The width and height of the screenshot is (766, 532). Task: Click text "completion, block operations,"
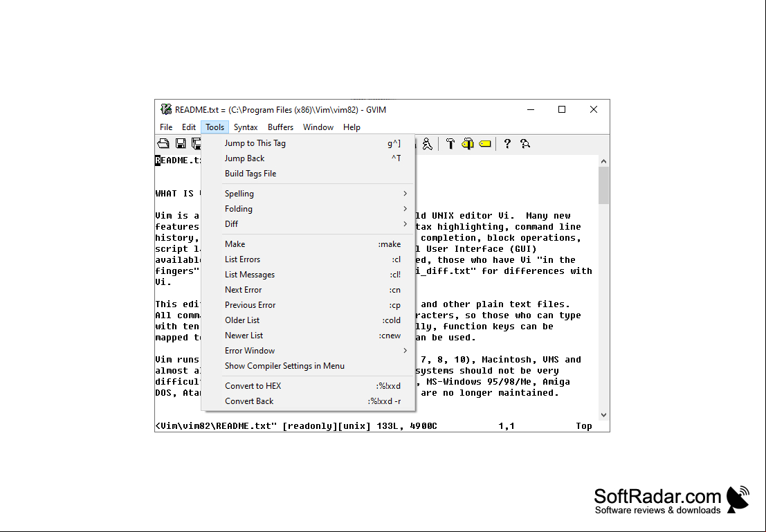pos(501,237)
